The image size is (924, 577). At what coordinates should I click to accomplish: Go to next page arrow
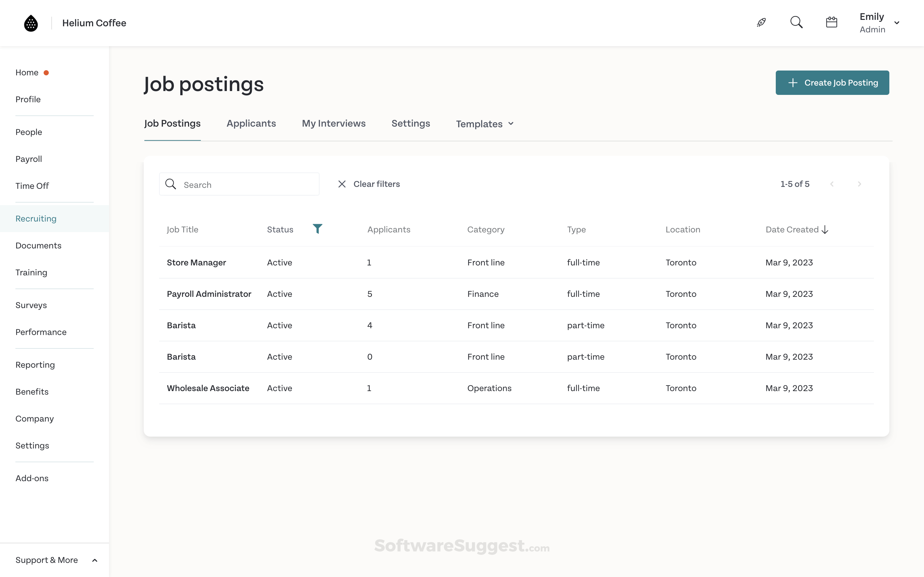pyautogui.click(x=860, y=184)
